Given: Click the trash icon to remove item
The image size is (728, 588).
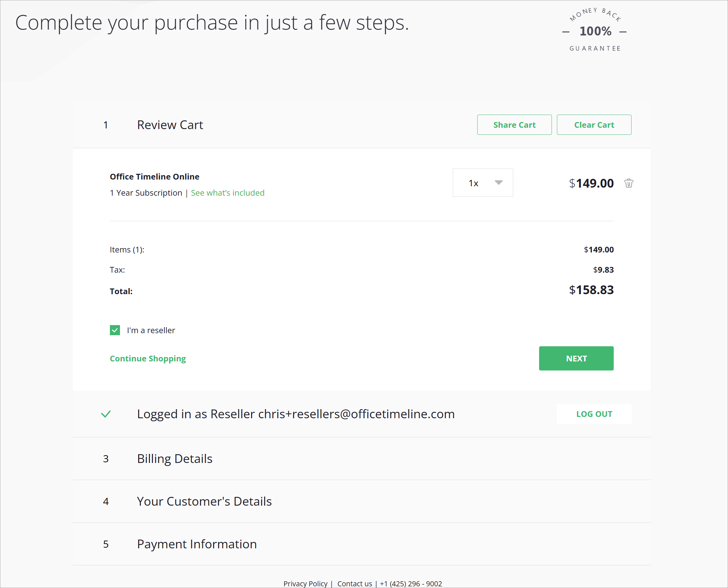Looking at the screenshot, I should tap(629, 183).
